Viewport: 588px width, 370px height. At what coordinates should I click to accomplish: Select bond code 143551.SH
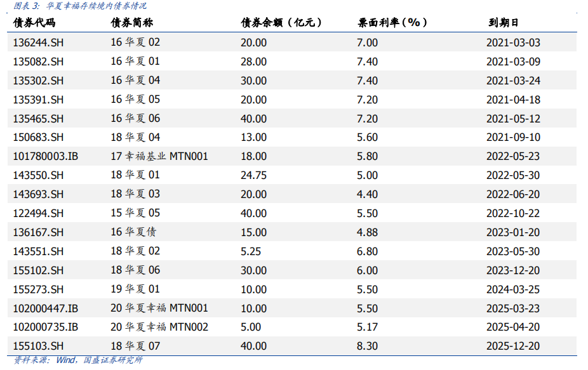pos(38,251)
